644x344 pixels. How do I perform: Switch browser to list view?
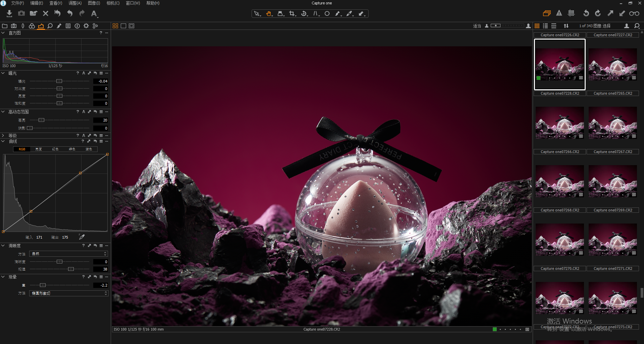(545, 26)
